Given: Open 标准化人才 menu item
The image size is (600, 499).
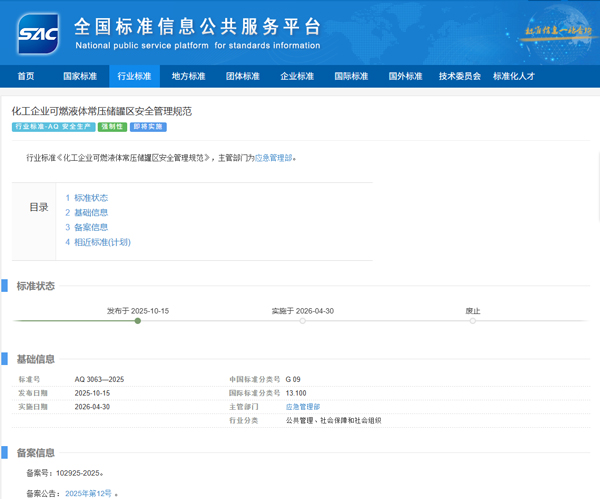Looking at the screenshot, I should point(514,76).
